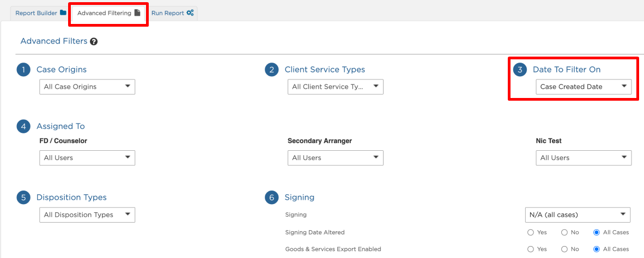Click the Date To Filter On title
644x258 pixels.
[x=567, y=70]
